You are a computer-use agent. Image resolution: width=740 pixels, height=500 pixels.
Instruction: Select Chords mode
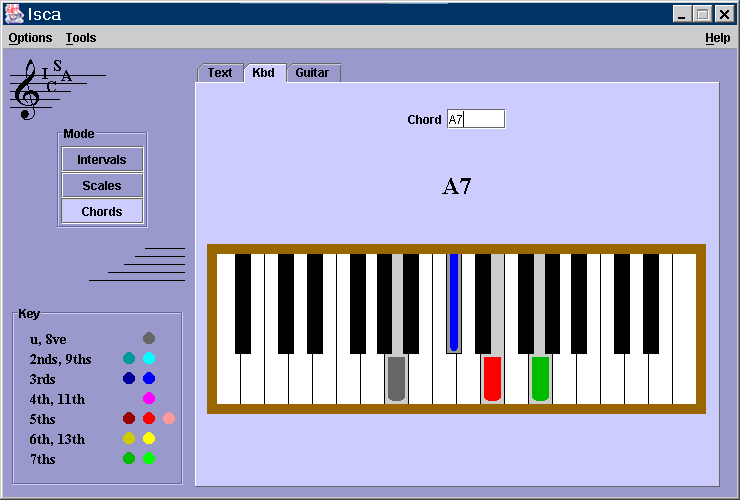point(102,212)
